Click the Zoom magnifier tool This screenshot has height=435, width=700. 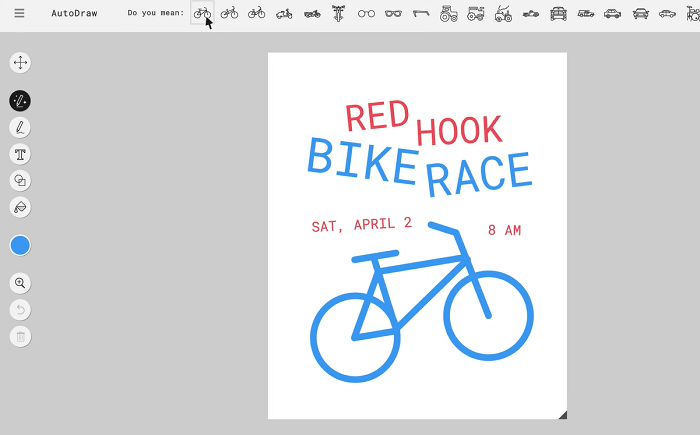(x=20, y=283)
